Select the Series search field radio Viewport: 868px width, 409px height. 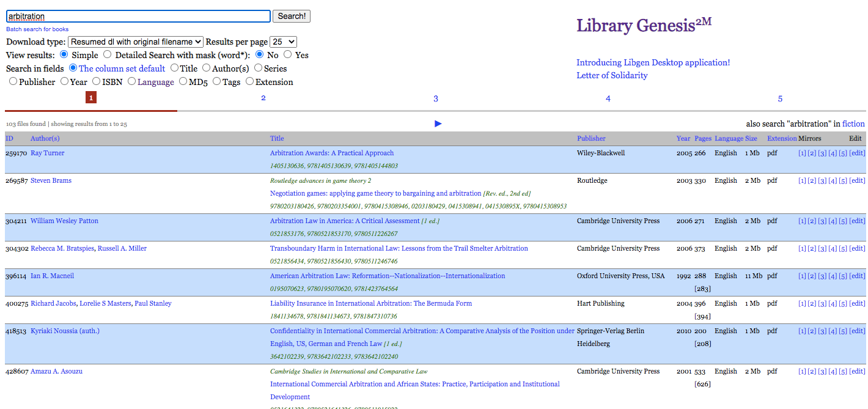259,68
